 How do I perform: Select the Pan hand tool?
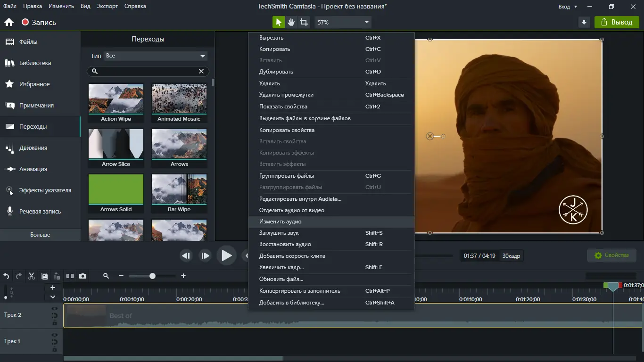[291, 22]
